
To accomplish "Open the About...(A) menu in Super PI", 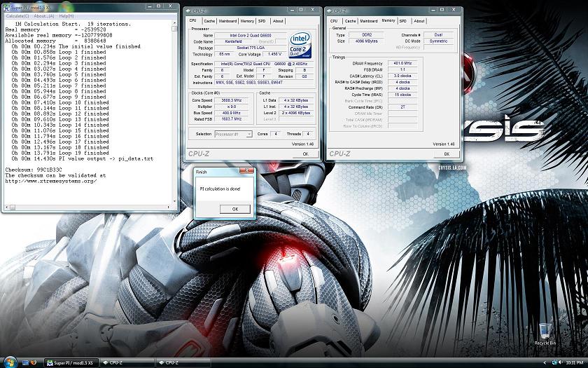I will pos(44,16).
